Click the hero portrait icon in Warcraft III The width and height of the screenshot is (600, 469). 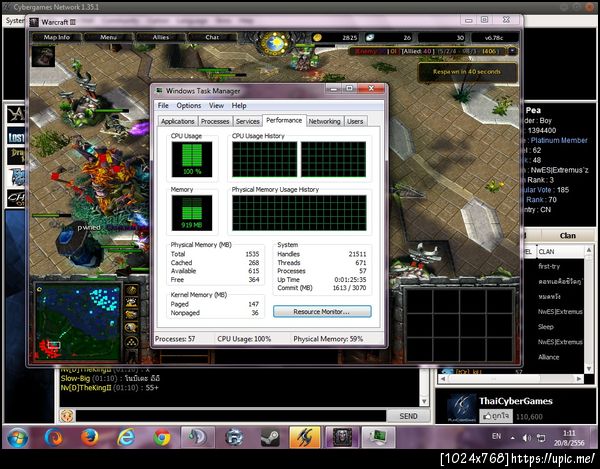tap(43, 56)
